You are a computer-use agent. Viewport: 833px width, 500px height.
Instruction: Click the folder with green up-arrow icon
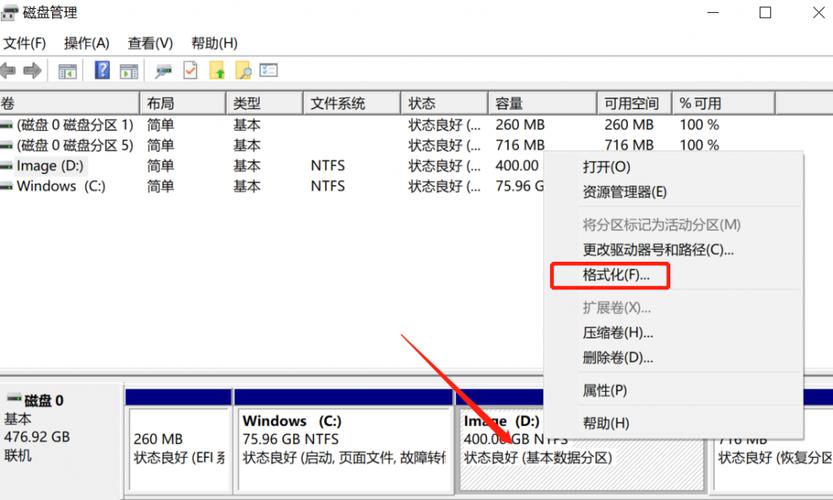(x=217, y=70)
